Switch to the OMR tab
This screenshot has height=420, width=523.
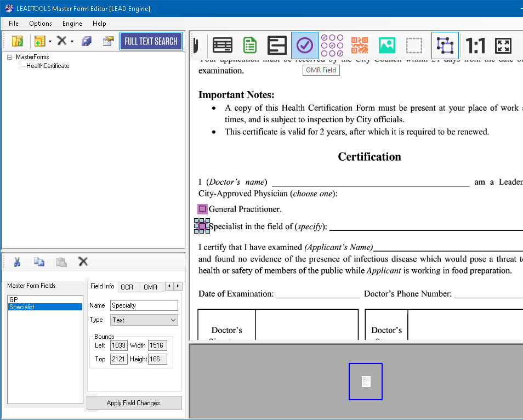point(150,287)
